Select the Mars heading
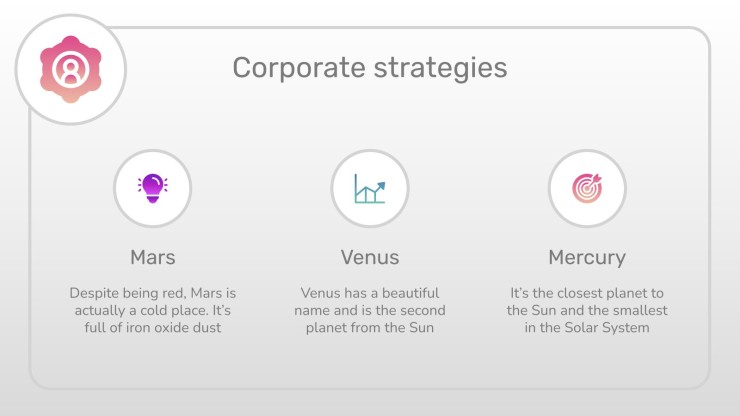This screenshot has width=740, height=416. [153, 257]
